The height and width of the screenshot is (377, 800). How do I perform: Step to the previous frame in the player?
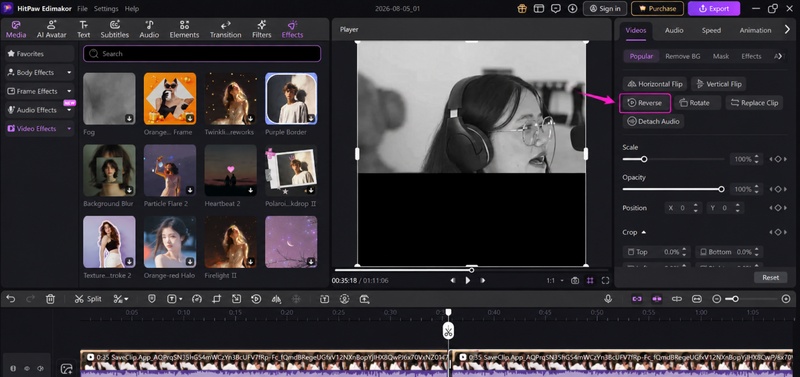(453, 281)
